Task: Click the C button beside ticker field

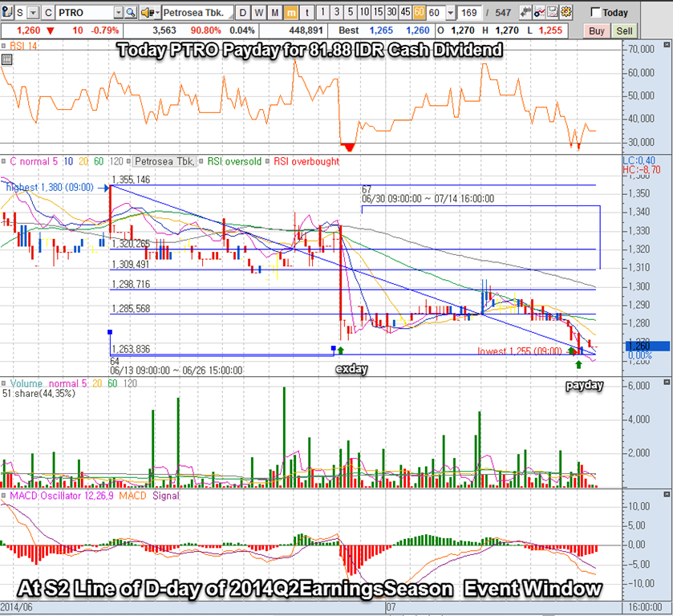Action: [x=48, y=13]
